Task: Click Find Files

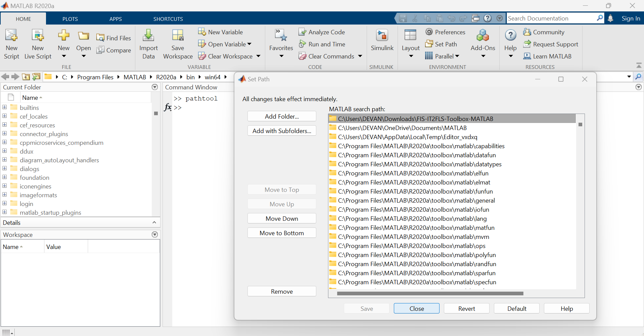Action: (113, 38)
